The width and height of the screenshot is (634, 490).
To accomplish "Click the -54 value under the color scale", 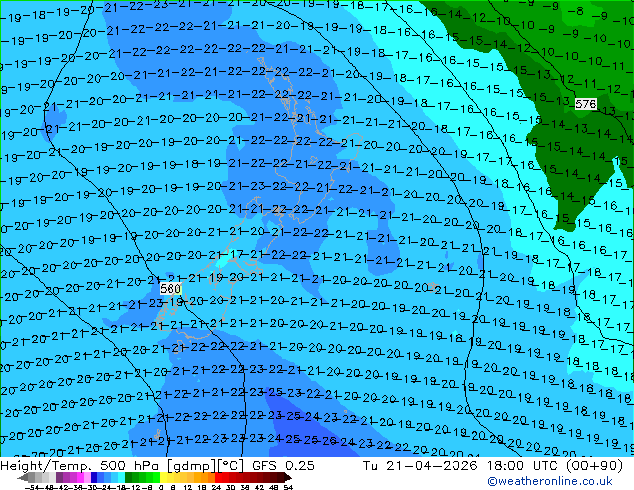I will (32, 487).
